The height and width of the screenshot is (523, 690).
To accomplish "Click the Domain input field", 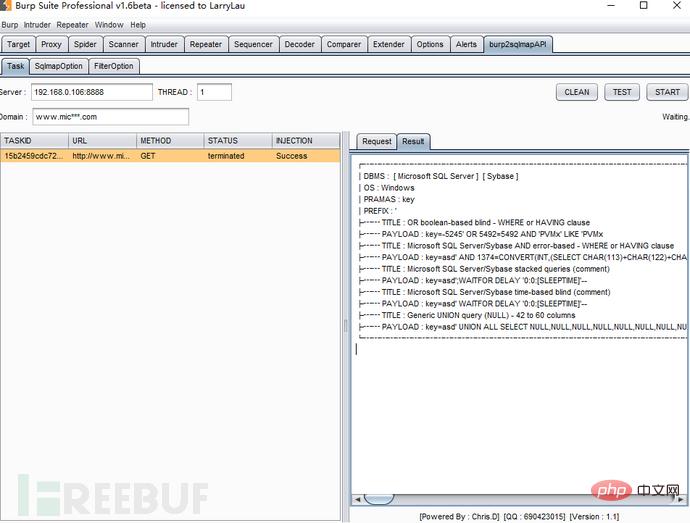I will pyautogui.click(x=110, y=117).
